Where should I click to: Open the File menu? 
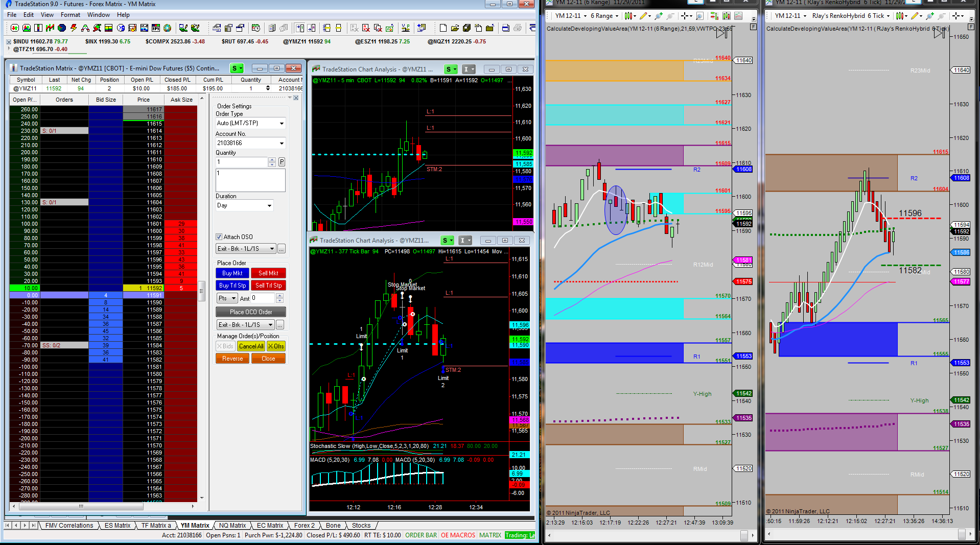point(12,15)
